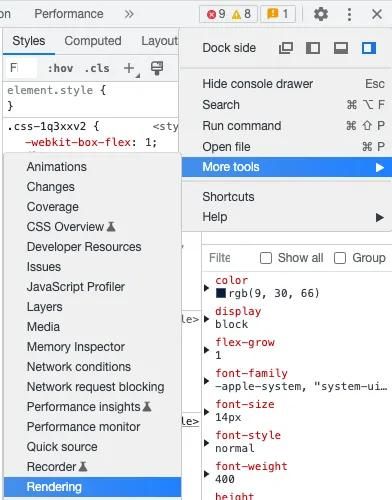Expand the font-weight computed property

coord(206,474)
